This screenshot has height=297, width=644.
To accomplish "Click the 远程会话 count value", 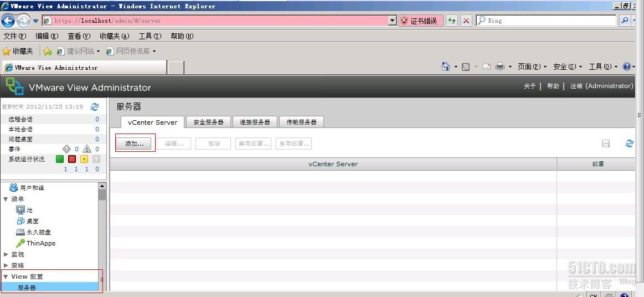I will tap(97, 119).
